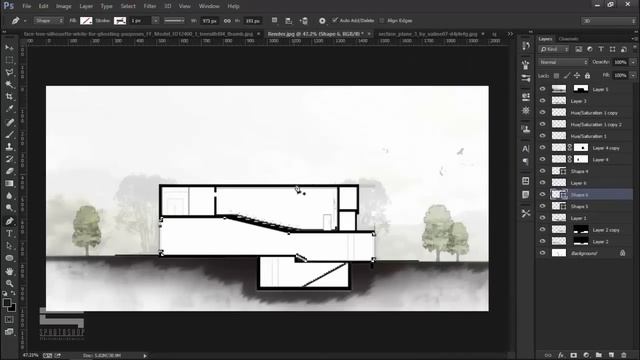Toggle Quick Mask mode icon
640x360 pixels.
9,320
